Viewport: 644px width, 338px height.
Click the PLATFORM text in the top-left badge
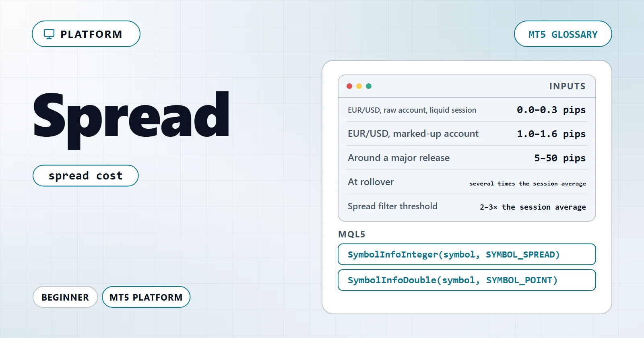pos(91,34)
